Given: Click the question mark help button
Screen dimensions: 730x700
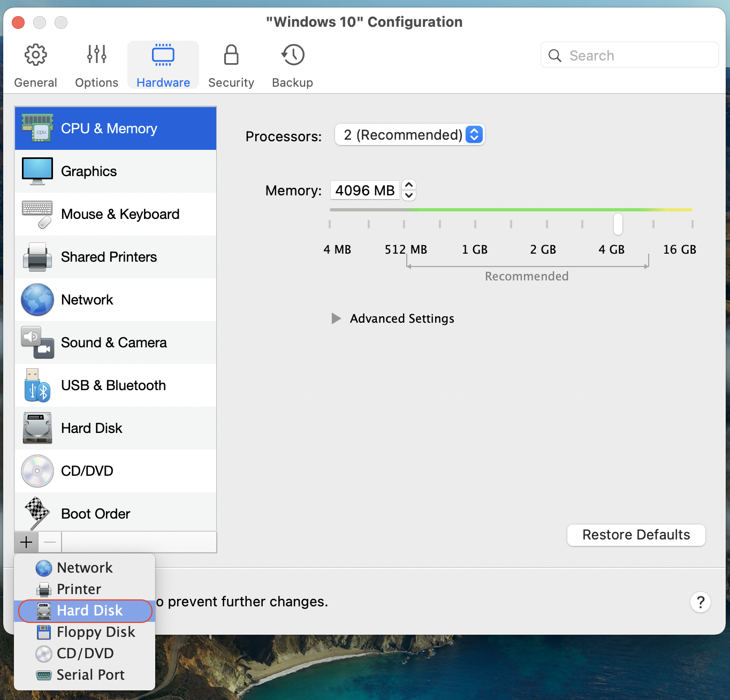Looking at the screenshot, I should (x=700, y=602).
